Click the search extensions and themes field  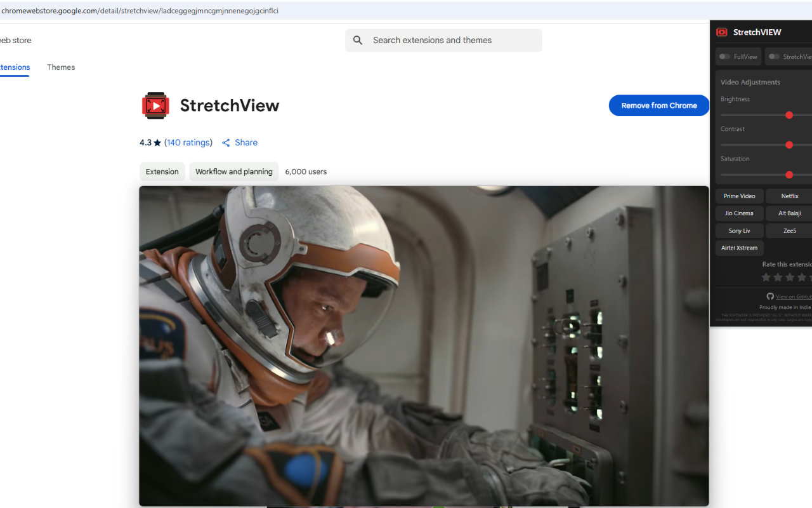tap(443, 40)
